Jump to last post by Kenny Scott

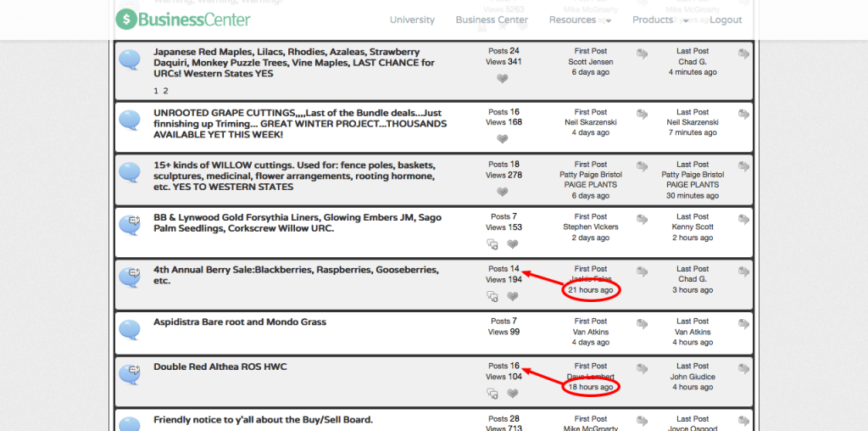[743, 219]
